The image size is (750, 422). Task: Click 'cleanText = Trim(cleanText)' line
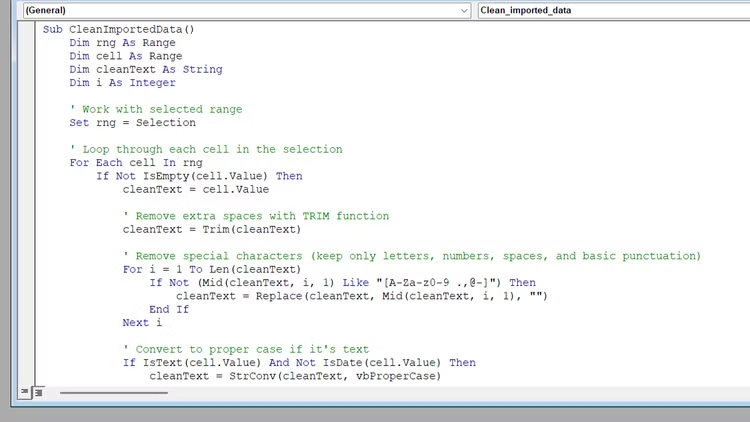click(x=212, y=230)
